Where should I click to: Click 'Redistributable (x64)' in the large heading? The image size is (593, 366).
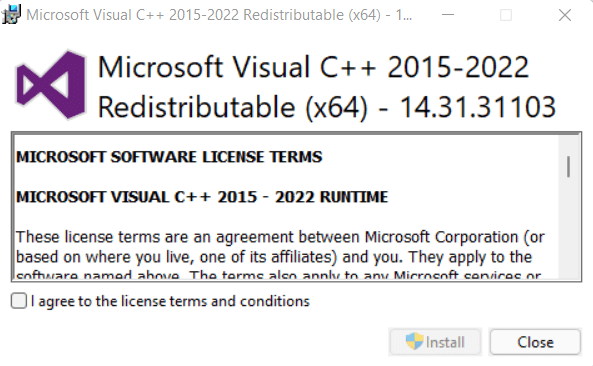(233, 107)
